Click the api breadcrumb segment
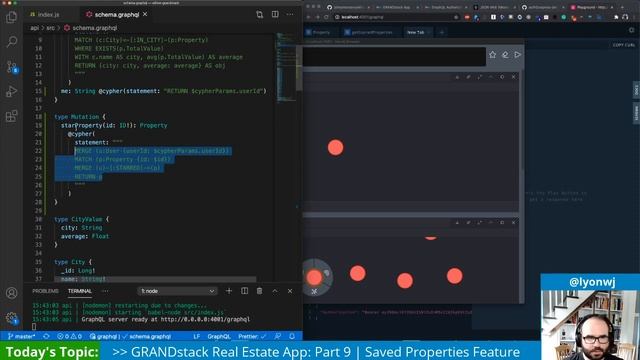The width and height of the screenshot is (640, 360). (34, 28)
